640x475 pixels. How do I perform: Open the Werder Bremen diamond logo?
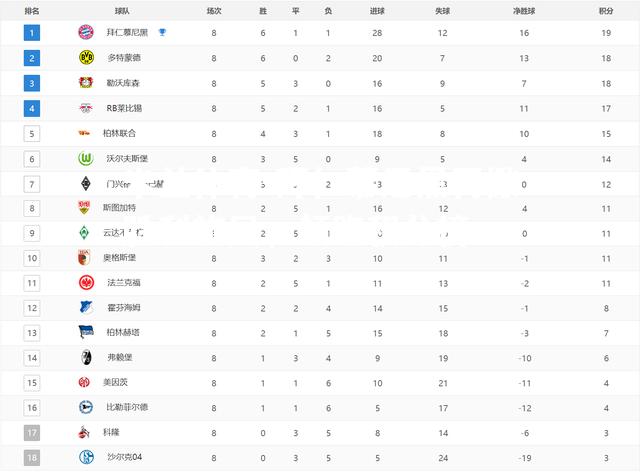[84, 233]
